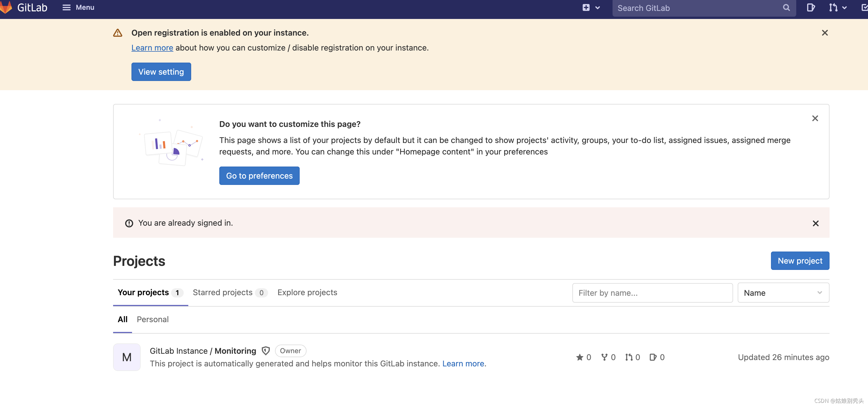Dismiss the already signed in alert

[815, 223]
